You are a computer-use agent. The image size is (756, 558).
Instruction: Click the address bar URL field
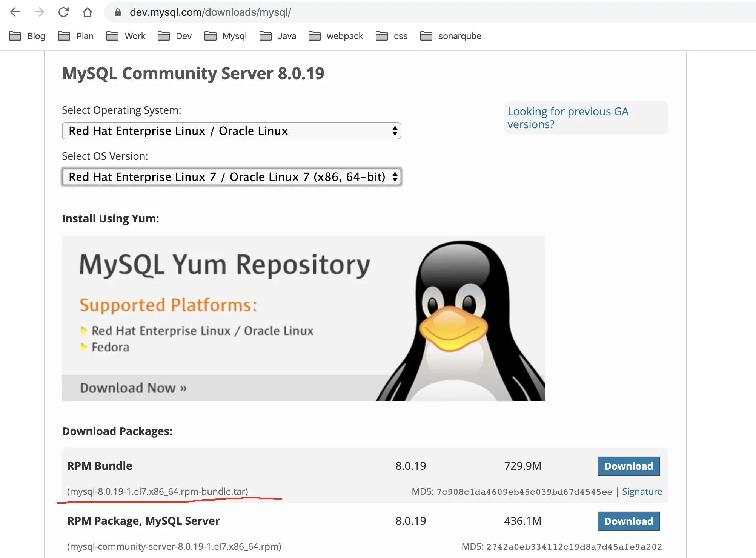point(377,12)
